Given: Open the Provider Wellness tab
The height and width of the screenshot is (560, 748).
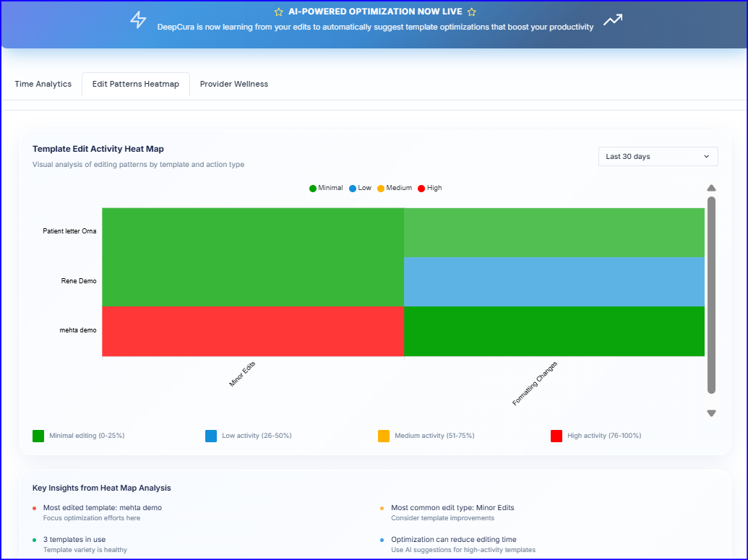Looking at the screenshot, I should (x=233, y=84).
